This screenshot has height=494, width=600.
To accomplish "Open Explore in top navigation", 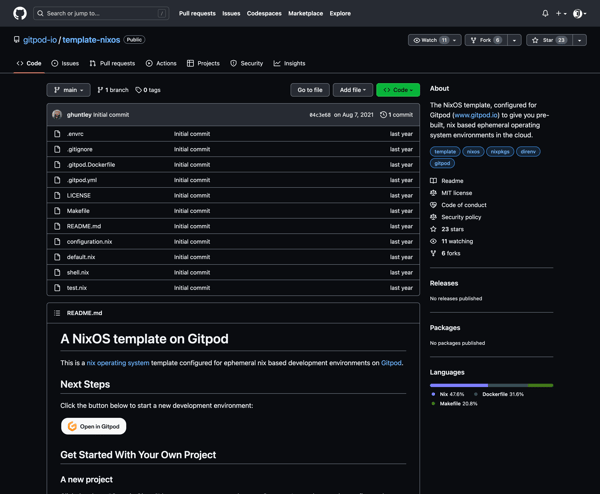I will [340, 13].
